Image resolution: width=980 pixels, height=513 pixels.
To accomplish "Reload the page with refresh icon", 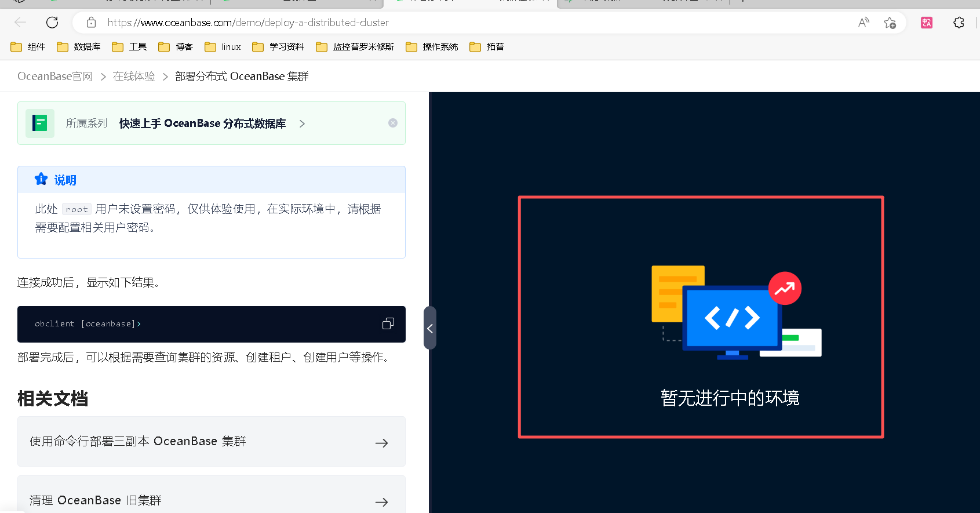I will [52, 23].
